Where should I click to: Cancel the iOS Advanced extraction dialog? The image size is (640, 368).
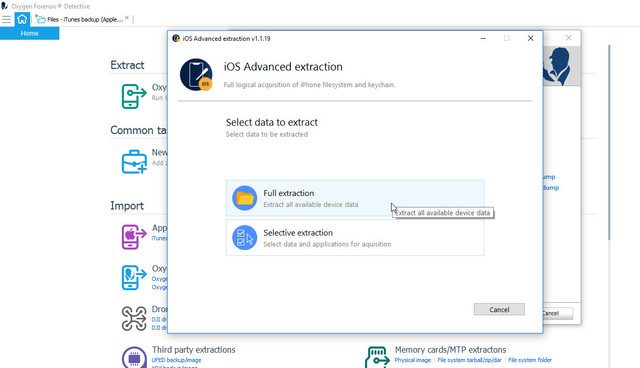pyautogui.click(x=499, y=309)
